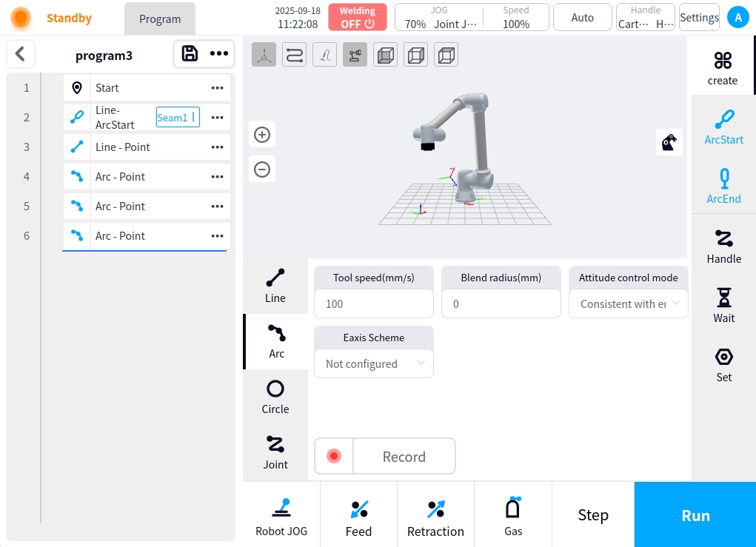Zoom out the 3D robot view
Screen dimensions: 756x547
pos(262,170)
